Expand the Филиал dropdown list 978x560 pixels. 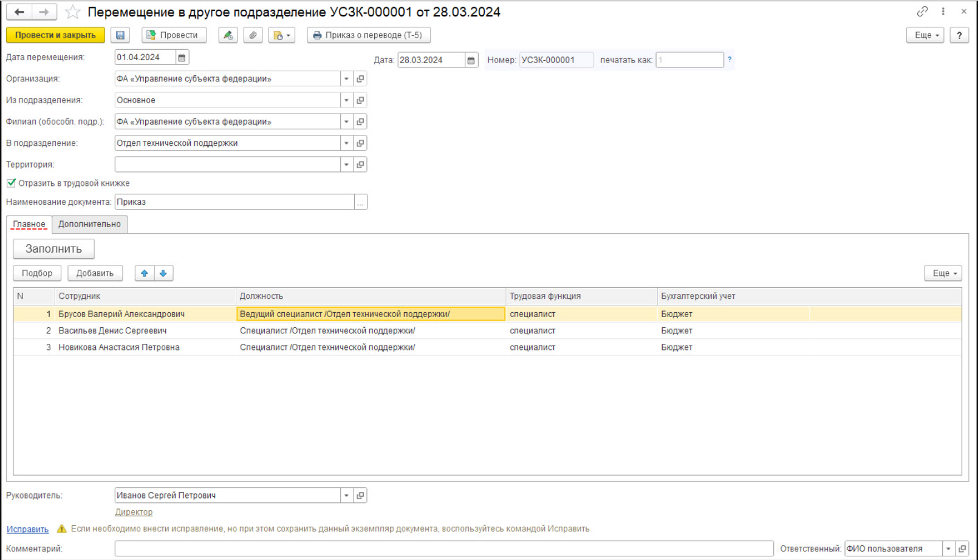click(346, 121)
